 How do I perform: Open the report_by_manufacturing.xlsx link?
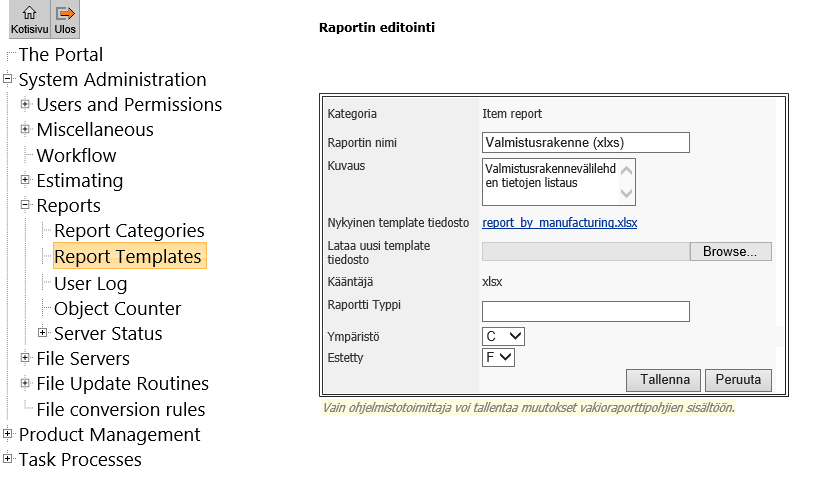(x=559, y=223)
